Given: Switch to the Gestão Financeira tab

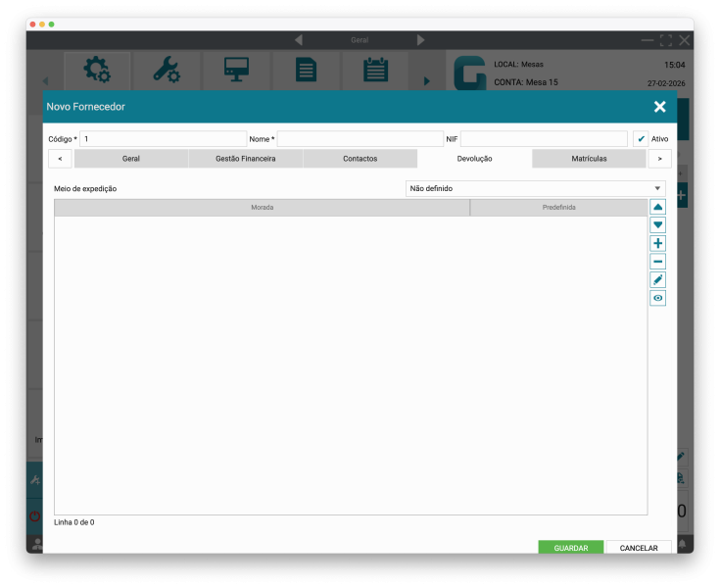Looking at the screenshot, I should pos(245,159).
